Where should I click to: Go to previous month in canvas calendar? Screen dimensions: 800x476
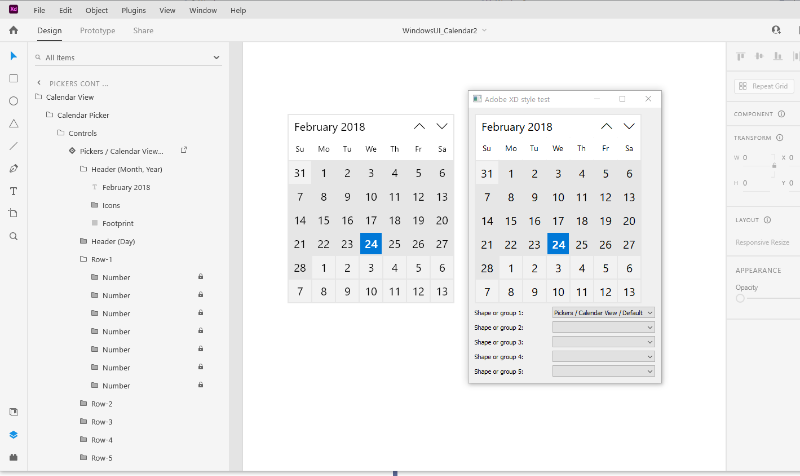[419, 127]
